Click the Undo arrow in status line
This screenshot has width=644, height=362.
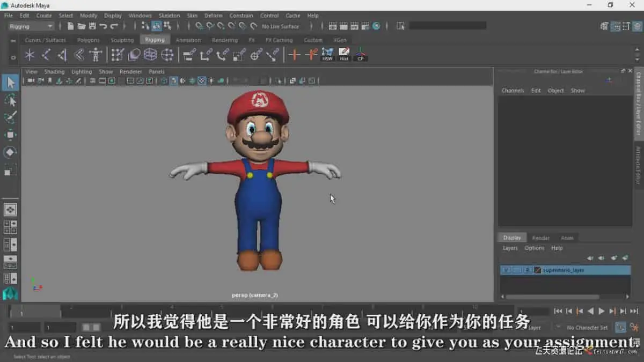pyautogui.click(x=103, y=26)
